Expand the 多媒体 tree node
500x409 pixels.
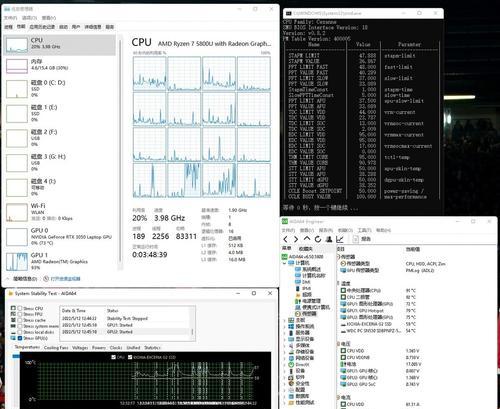point(285,345)
